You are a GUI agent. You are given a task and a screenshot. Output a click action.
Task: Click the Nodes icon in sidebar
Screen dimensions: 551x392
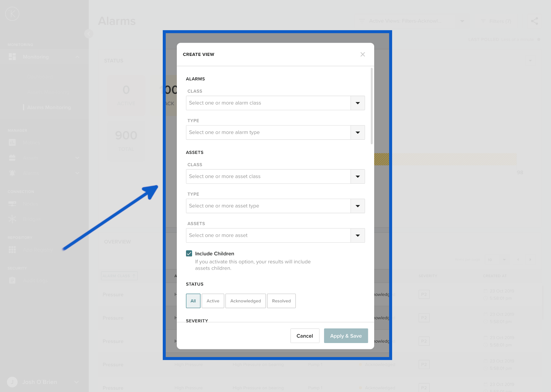coord(12,204)
